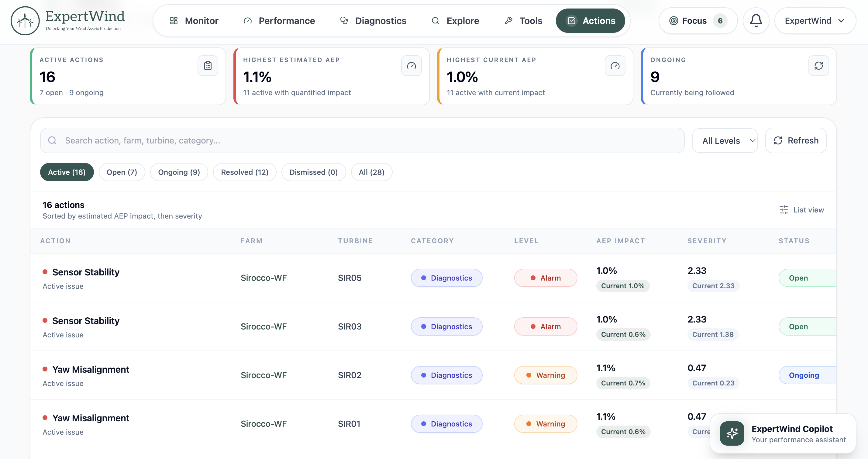This screenshot has width=868, height=459.
Task: Click the sync icon in Ongoing card
Action: (818, 66)
